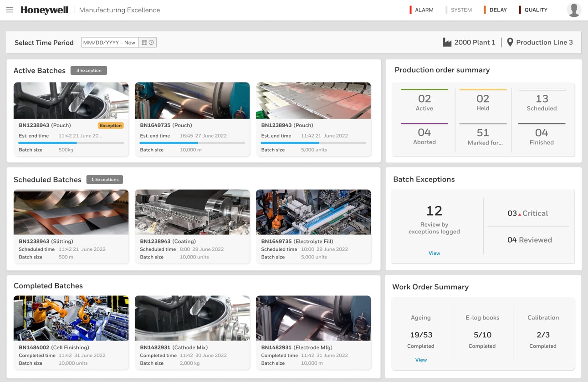This screenshot has height=382, width=588.
Task: Open the Cell Finishing batch thumbnail
Action: 71,318
